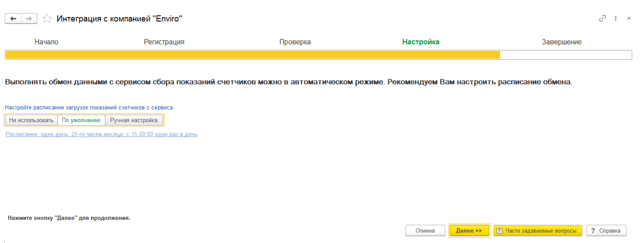Click the bold text "Выполнять обмен данными..."
Image resolution: width=644 pixels, height=243 pixels.
pos(289,82)
